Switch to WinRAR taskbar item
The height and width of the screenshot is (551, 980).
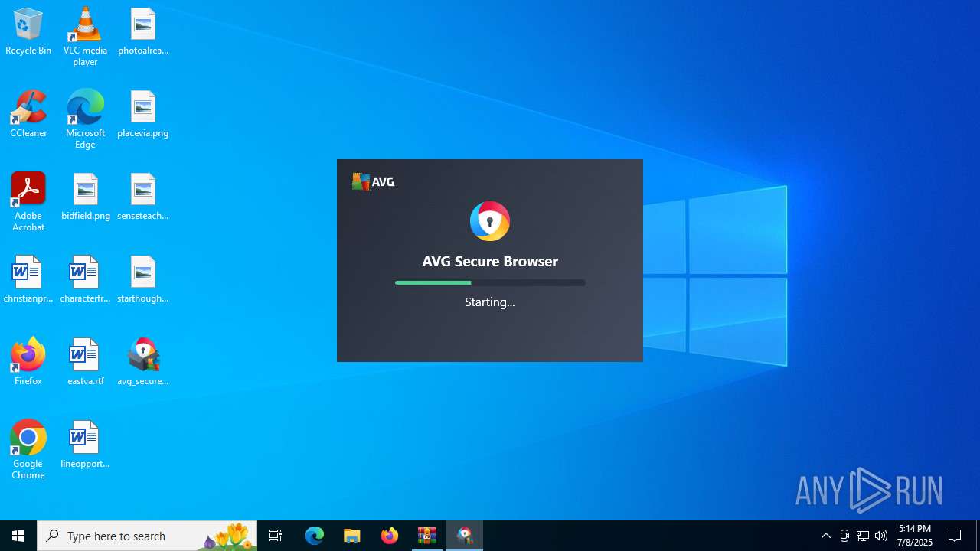pos(427,536)
